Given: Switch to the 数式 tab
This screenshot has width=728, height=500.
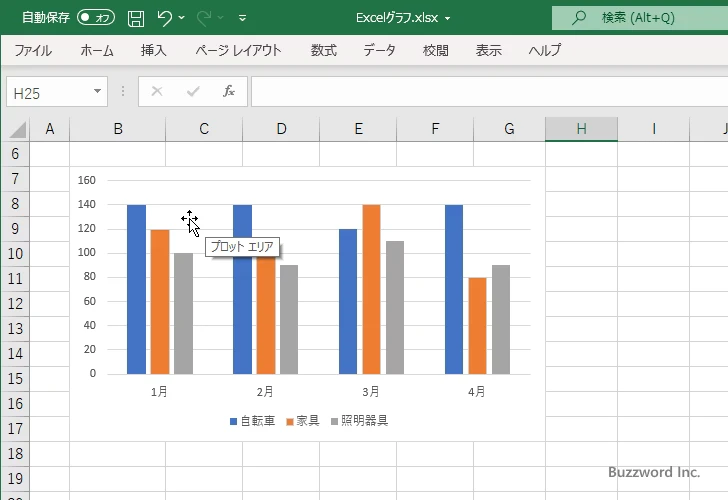Looking at the screenshot, I should (x=324, y=50).
